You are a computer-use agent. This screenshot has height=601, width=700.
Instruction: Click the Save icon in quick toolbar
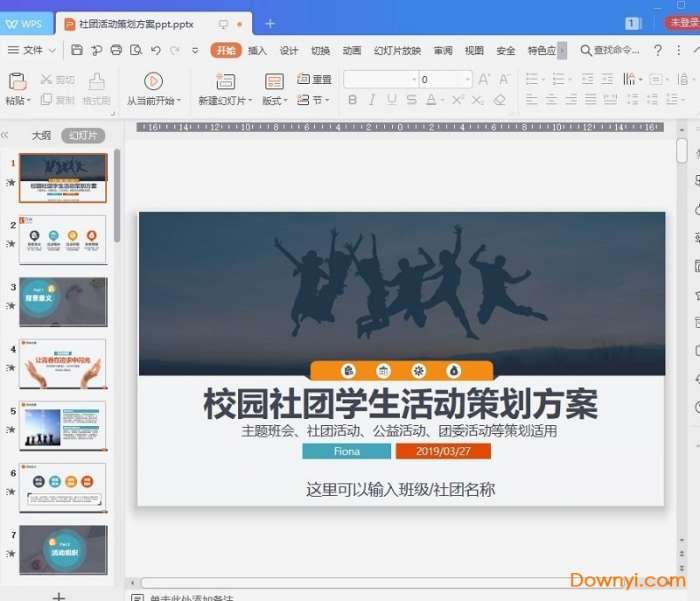tap(77, 50)
